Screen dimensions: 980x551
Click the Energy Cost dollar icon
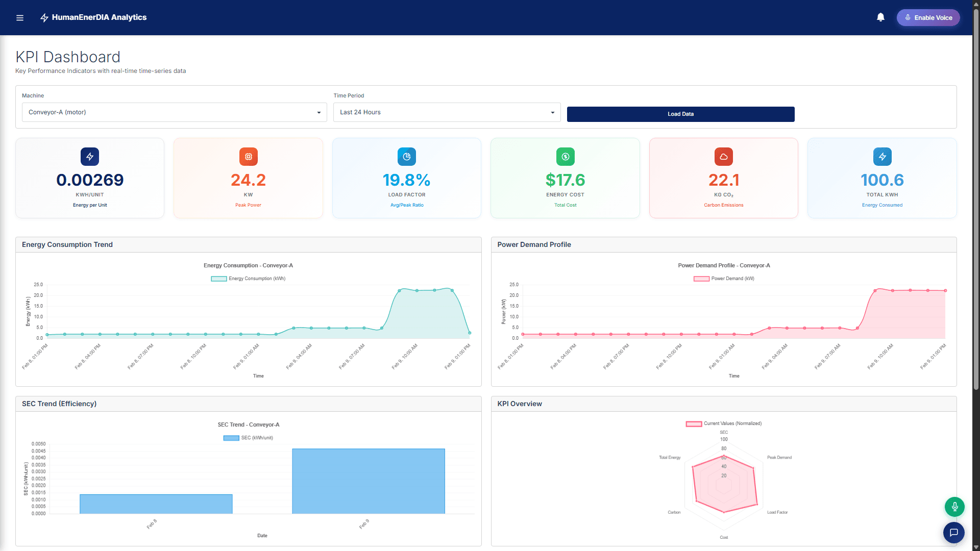[x=565, y=157]
